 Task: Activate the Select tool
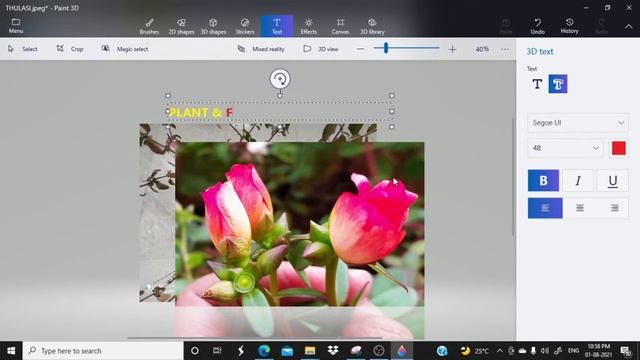(23, 49)
